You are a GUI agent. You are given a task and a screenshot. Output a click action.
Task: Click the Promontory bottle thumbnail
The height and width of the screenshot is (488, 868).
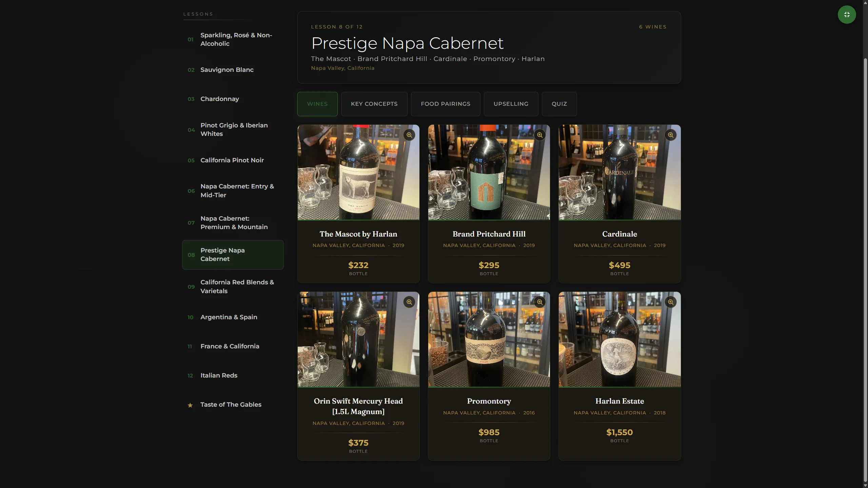[489, 339]
